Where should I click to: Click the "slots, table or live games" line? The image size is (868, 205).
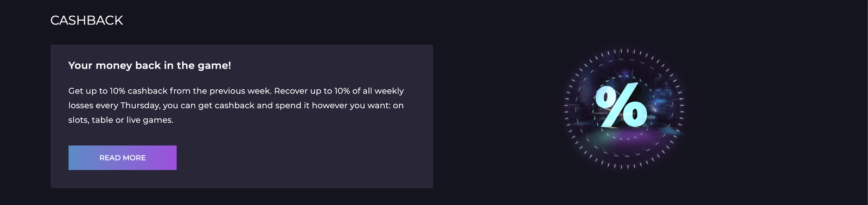(121, 120)
